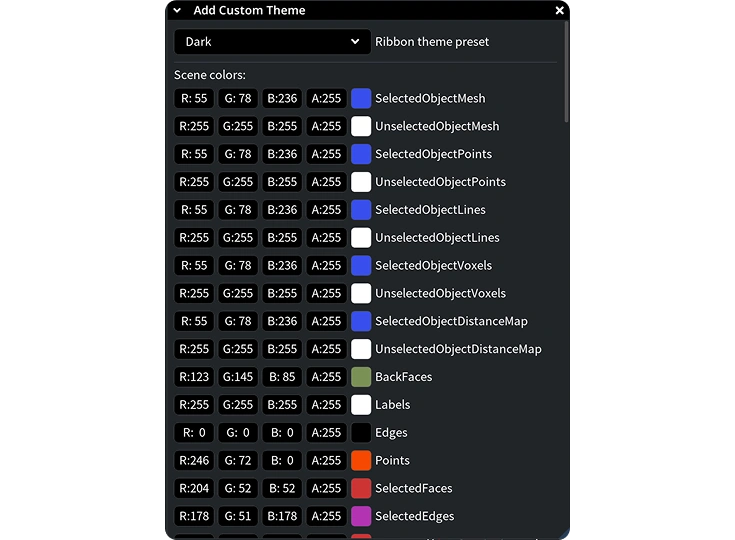This screenshot has width=735, height=540.
Task: Click the SelectedEdges purple color swatch
Action: point(361,516)
